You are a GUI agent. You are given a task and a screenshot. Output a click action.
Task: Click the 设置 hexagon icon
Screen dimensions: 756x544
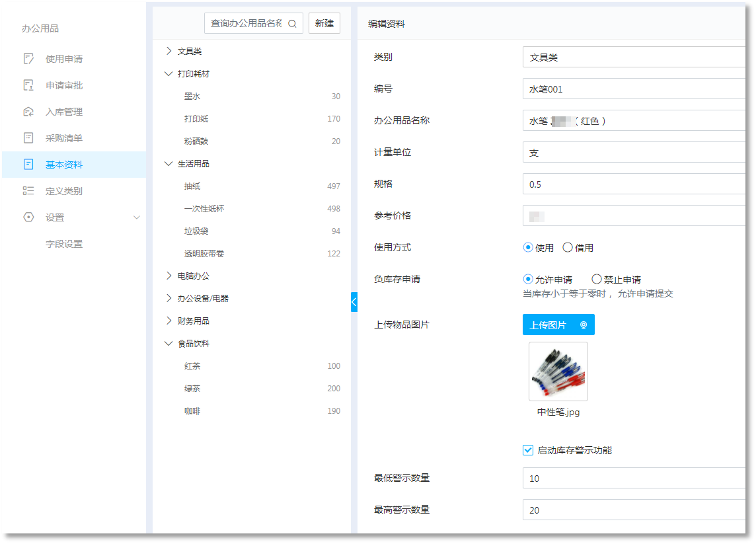(28, 217)
